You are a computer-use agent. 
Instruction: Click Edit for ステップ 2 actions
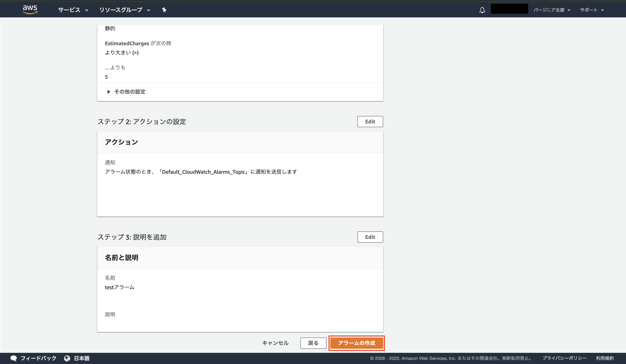pos(370,122)
